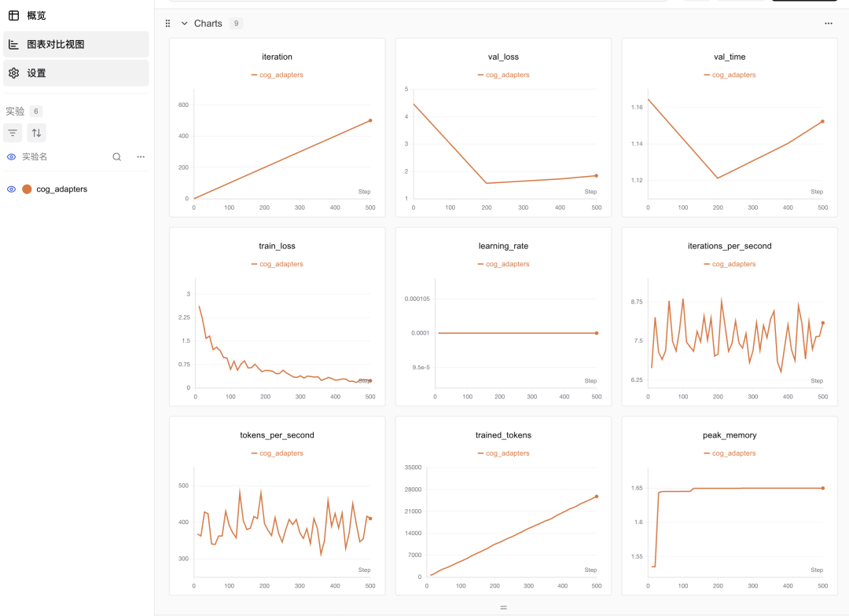Collapse the Charts section with its chevron
Image resolution: width=849 pixels, height=616 pixels.
coord(185,24)
